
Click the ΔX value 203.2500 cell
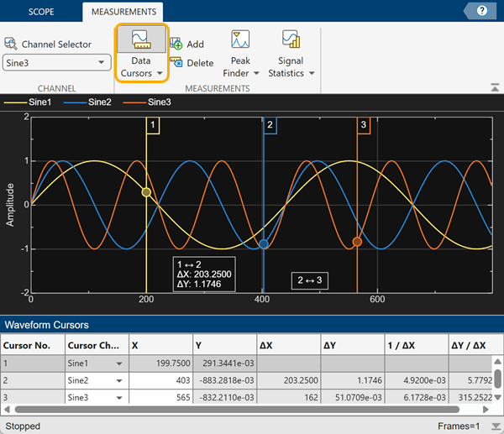[x=289, y=380]
